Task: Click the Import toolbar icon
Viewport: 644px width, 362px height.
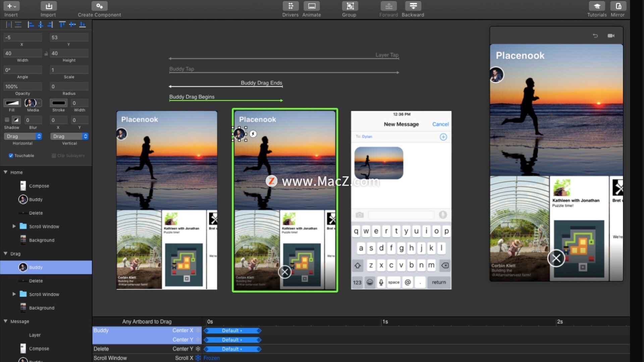Action: pyautogui.click(x=49, y=6)
